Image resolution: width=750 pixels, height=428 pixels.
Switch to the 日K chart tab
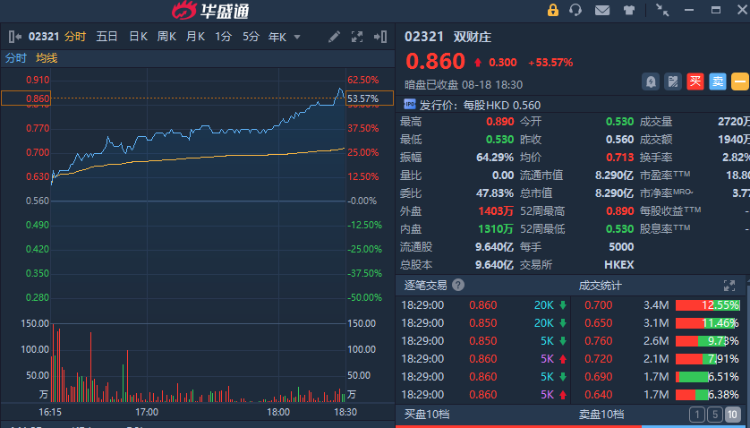point(138,37)
